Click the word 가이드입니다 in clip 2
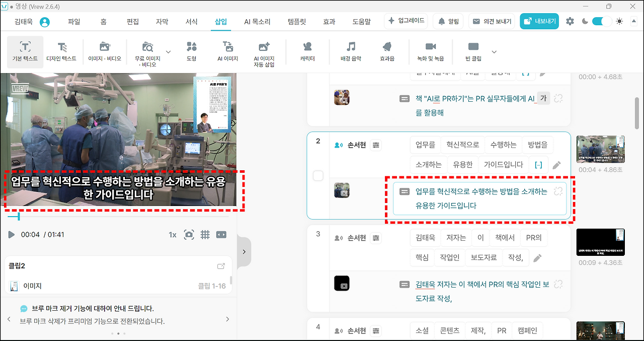The height and width of the screenshot is (341, 644). coord(503,165)
